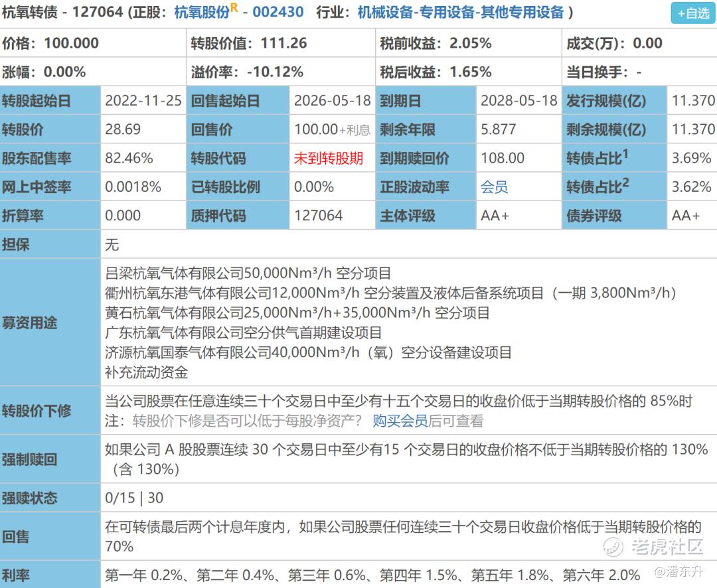The image size is (717, 588).
Task: Click the 转股价下修 row label
Action: coord(36,411)
